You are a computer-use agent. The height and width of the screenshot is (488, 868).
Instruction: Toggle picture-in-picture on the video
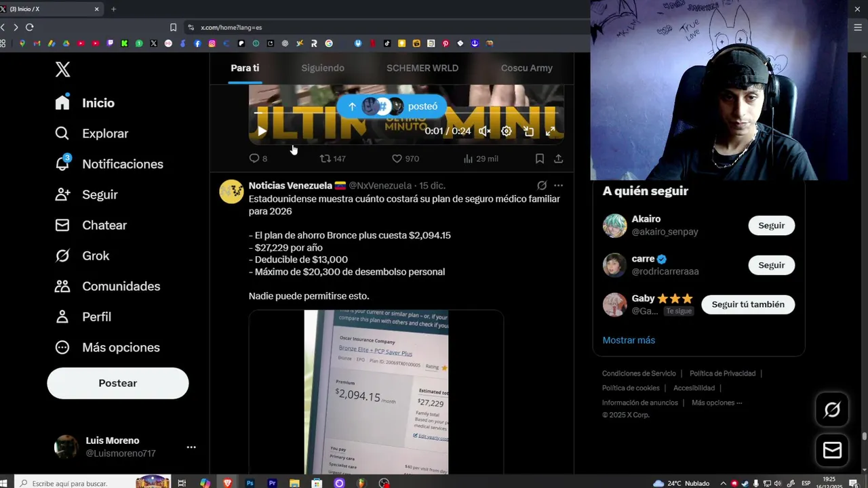click(x=529, y=131)
